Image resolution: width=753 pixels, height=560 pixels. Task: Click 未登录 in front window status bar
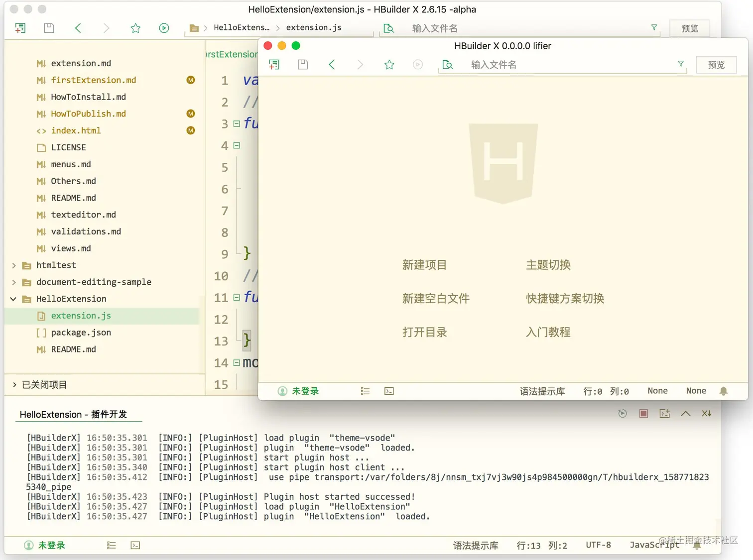point(298,391)
